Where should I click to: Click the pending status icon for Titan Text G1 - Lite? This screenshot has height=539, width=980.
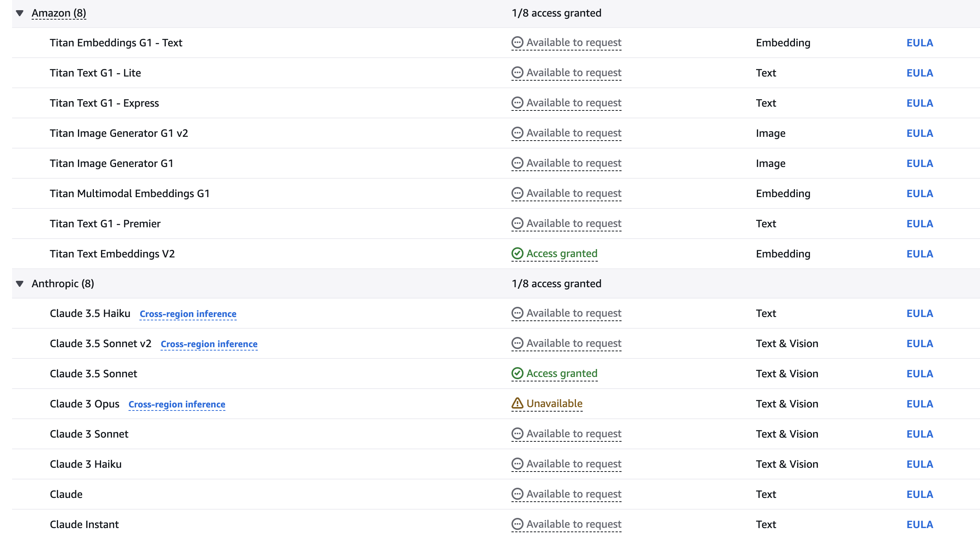tap(517, 73)
